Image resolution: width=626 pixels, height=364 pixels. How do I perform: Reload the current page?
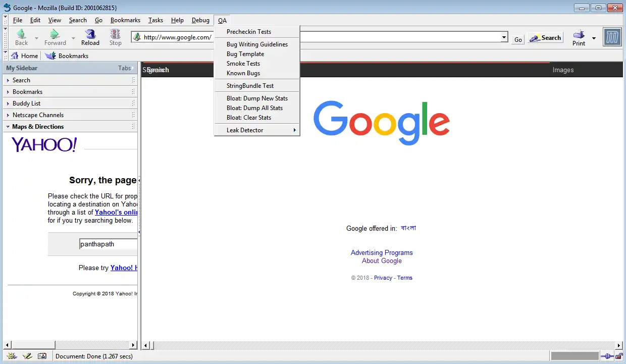90,37
